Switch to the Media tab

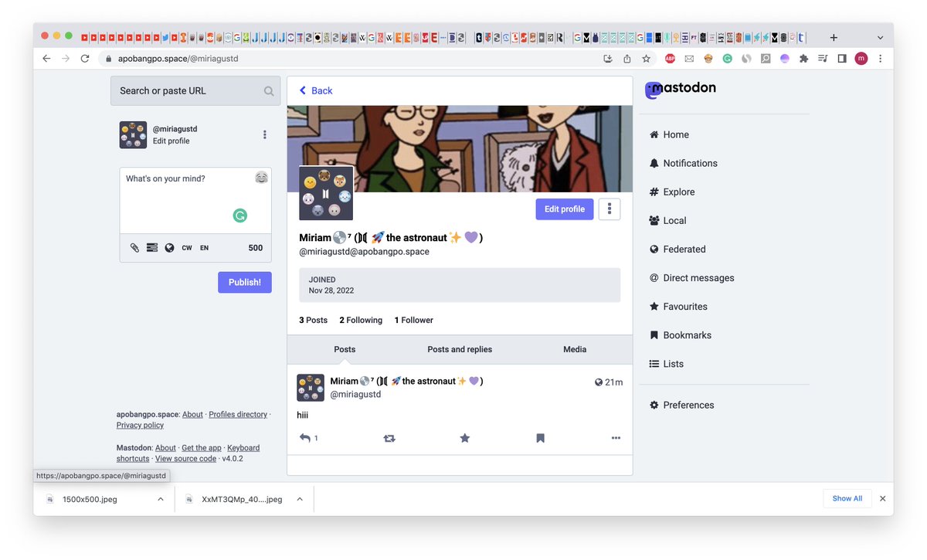point(575,349)
